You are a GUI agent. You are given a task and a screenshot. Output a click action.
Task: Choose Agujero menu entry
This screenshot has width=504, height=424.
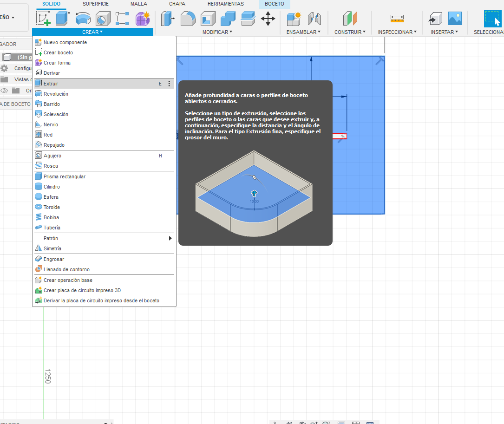[x=104, y=156]
